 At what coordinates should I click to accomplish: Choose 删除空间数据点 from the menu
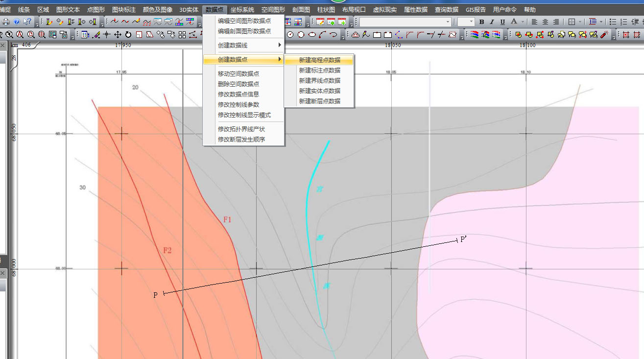click(x=244, y=84)
